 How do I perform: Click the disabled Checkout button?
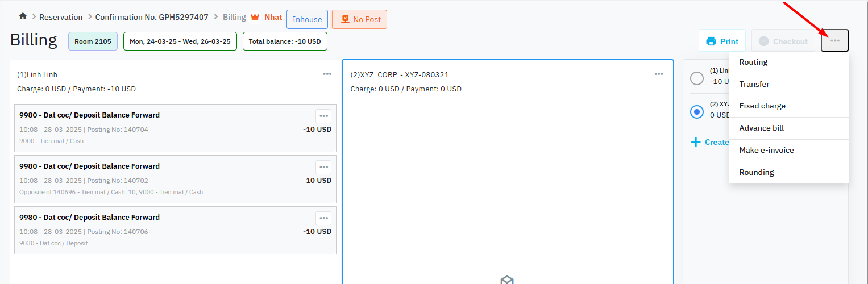tap(783, 41)
